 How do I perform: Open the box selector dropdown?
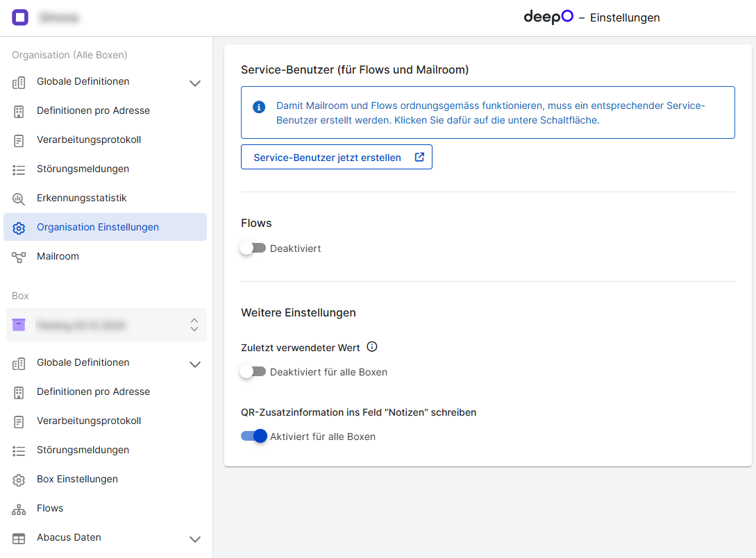tap(194, 325)
